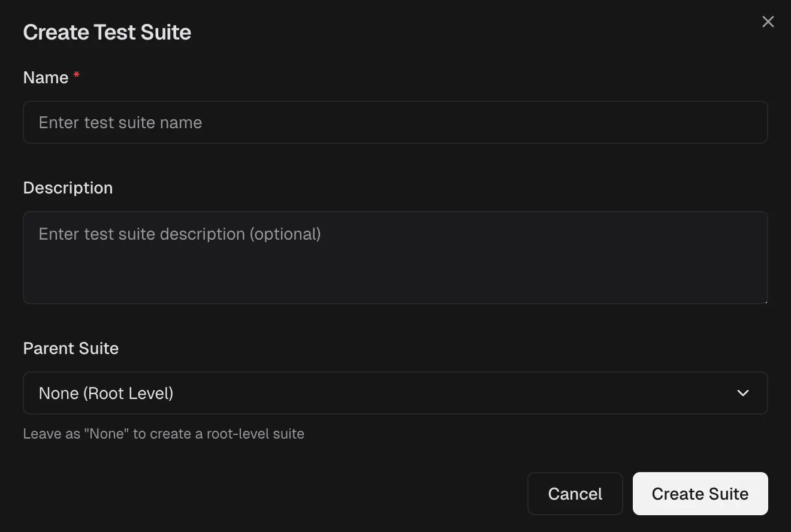Click the Name field label
Image resolution: width=791 pixels, height=532 pixels.
pyautogui.click(x=45, y=77)
